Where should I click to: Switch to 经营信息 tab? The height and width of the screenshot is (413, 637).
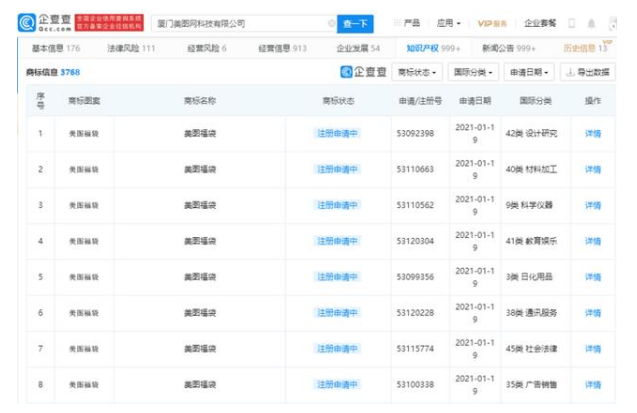282,48
